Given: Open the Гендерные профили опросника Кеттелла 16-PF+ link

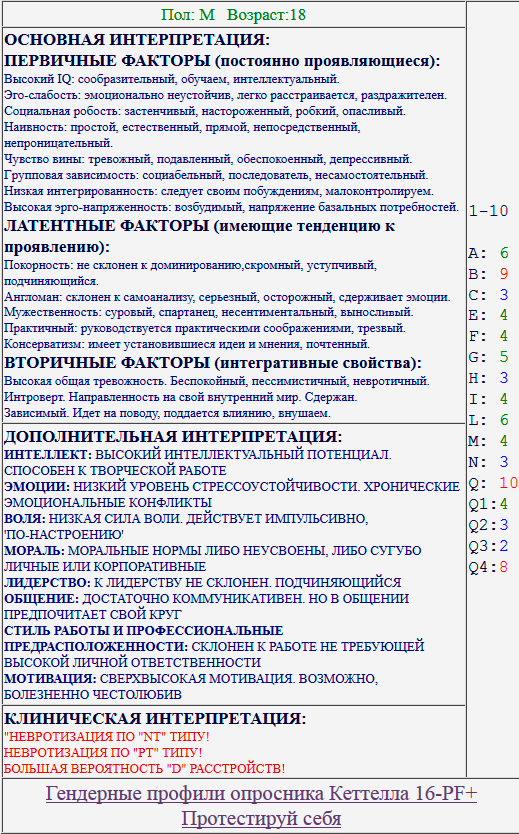Looking at the screenshot, I should (x=261, y=794).
